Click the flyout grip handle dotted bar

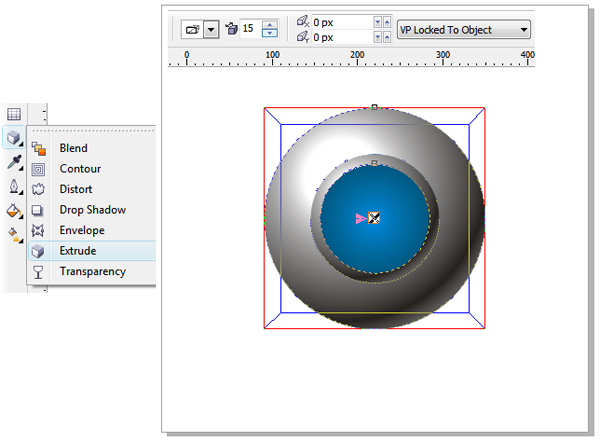click(93, 130)
